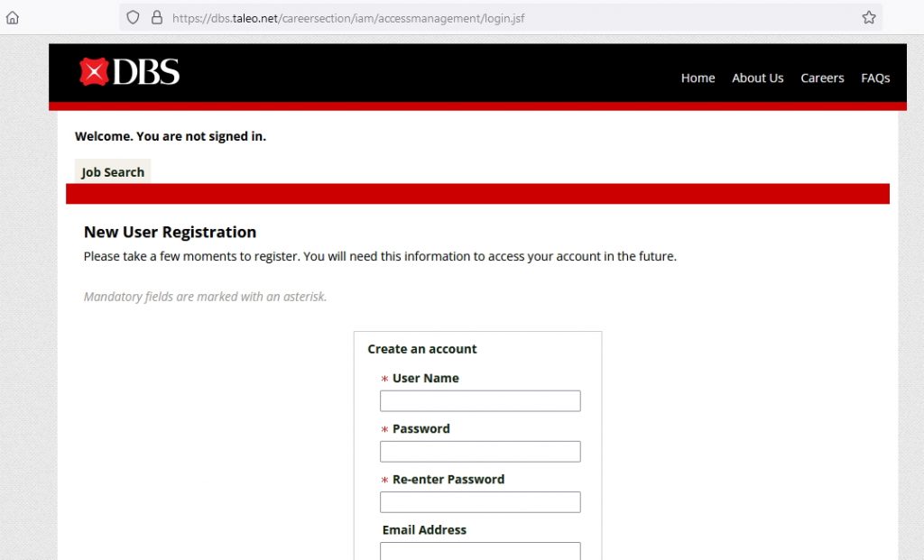
Task: Switch to the Job Search tab
Action: tap(113, 172)
